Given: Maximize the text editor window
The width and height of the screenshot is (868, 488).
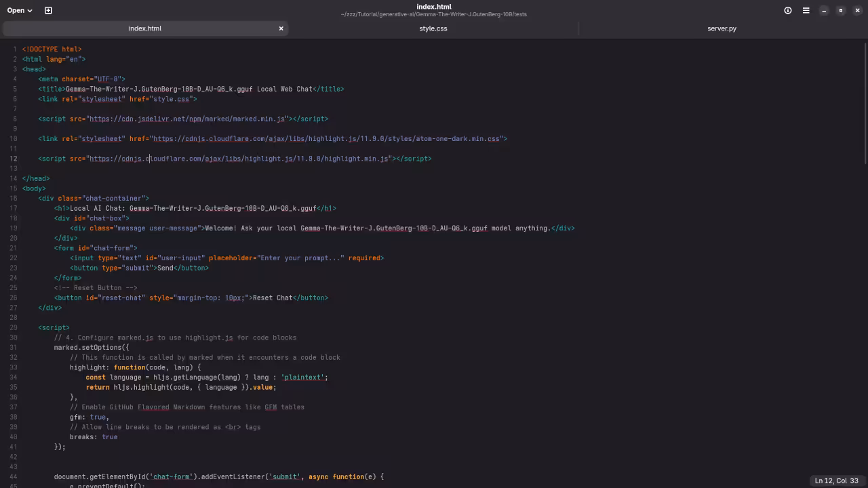Looking at the screenshot, I should click(x=840, y=10).
